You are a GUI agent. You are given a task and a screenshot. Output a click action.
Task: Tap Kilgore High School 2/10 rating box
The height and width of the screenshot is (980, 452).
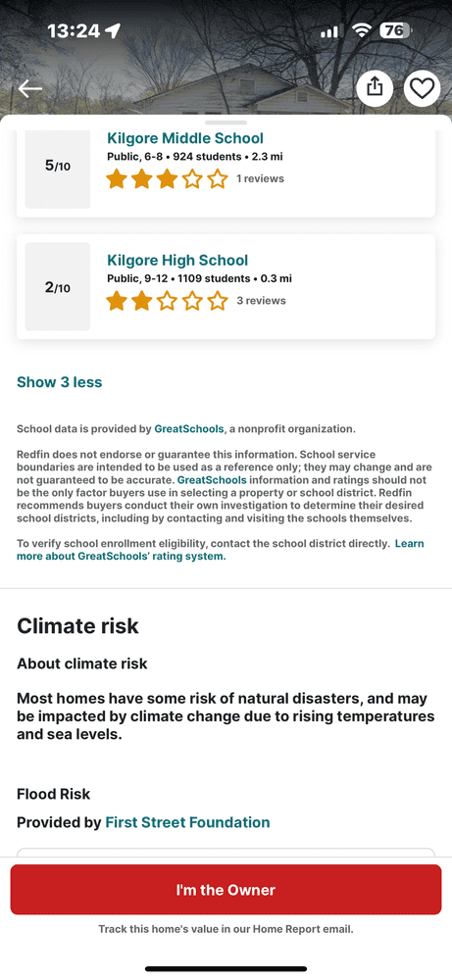[x=58, y=287]
